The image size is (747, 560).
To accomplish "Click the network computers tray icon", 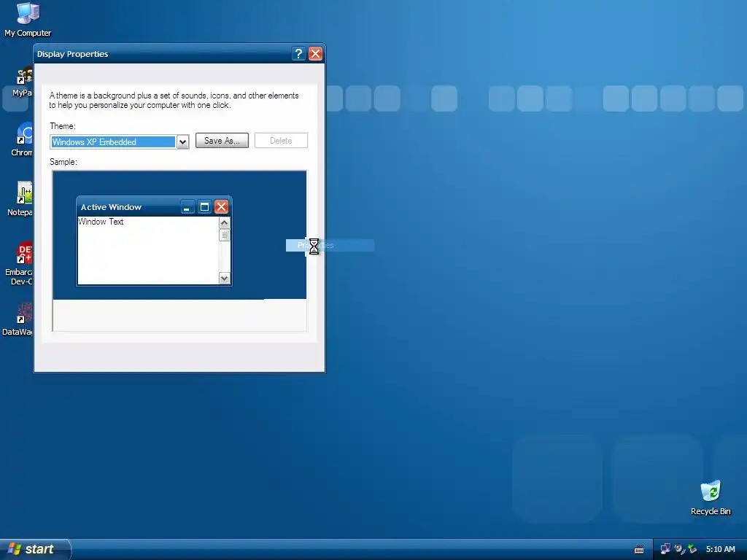I will click(x=665, y=549).
